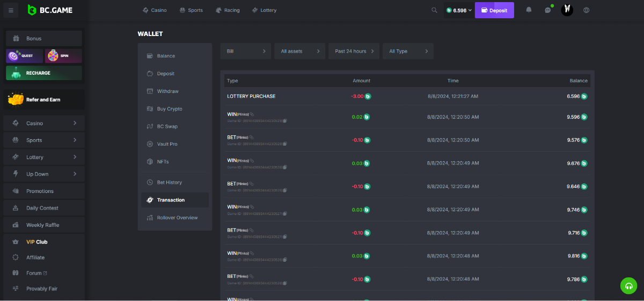Expand the Bill filter dropdown

(245, 51)
